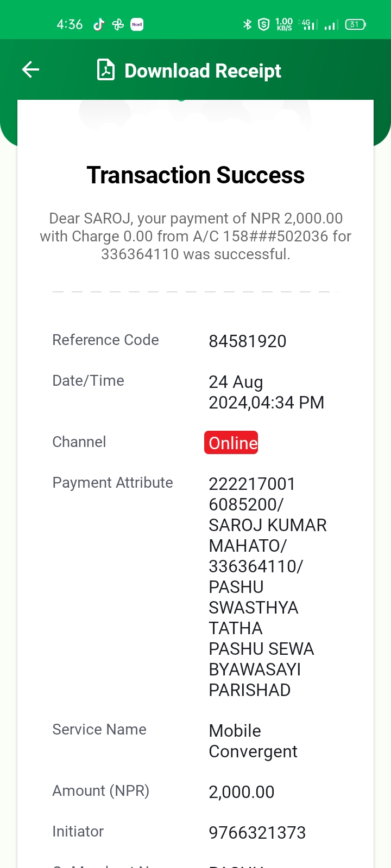Tap the initiator number 9766321373
The width and height of the screenshot is (391, 868).
tap(257, 833)
